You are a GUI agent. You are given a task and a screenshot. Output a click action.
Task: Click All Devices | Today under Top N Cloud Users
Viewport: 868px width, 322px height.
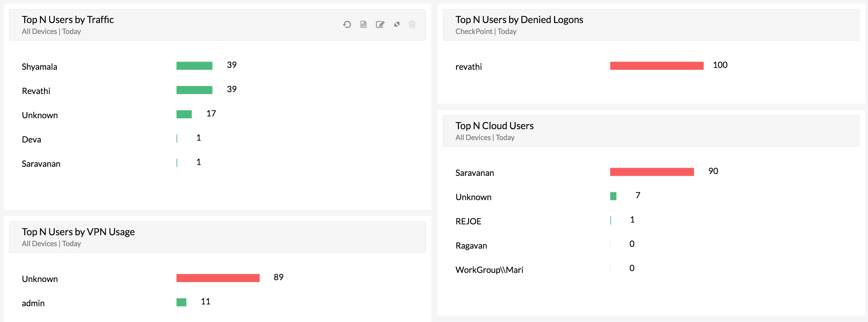tap(485, 137)
